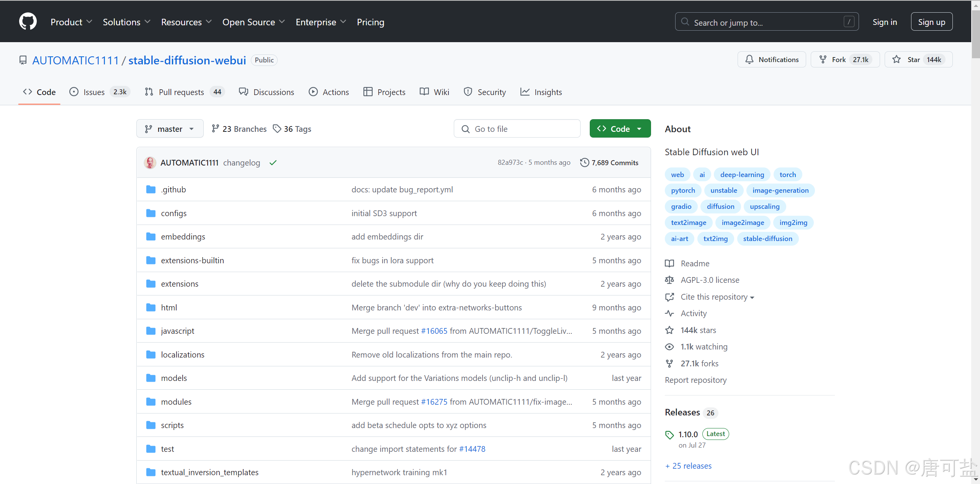Expand Cite this repository dropdown
Viewport: 980px width, 484px height.
717,297
